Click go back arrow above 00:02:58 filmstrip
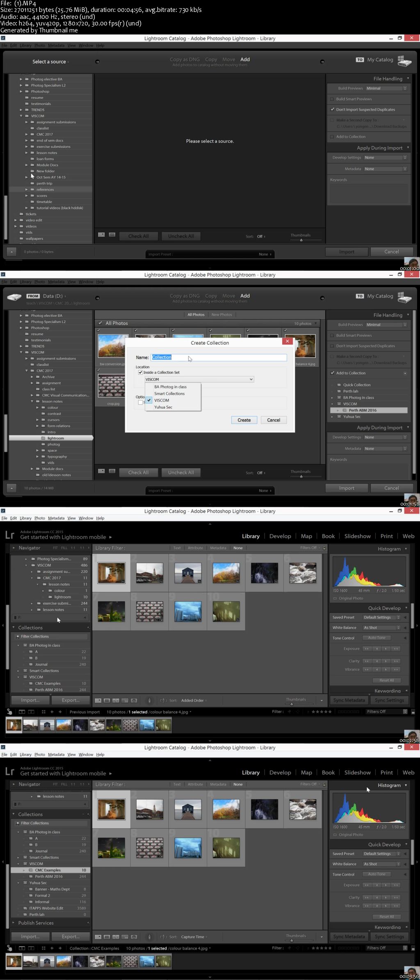420x980 pixels. [52, 712]
